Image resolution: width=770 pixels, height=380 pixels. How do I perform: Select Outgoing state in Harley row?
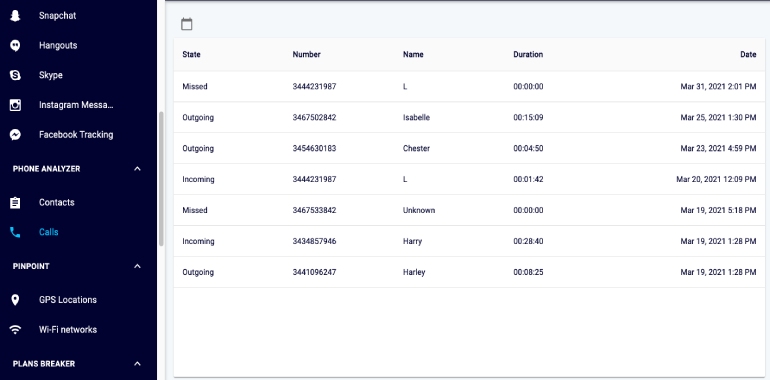pyautogui.click(x=198, y=272)
